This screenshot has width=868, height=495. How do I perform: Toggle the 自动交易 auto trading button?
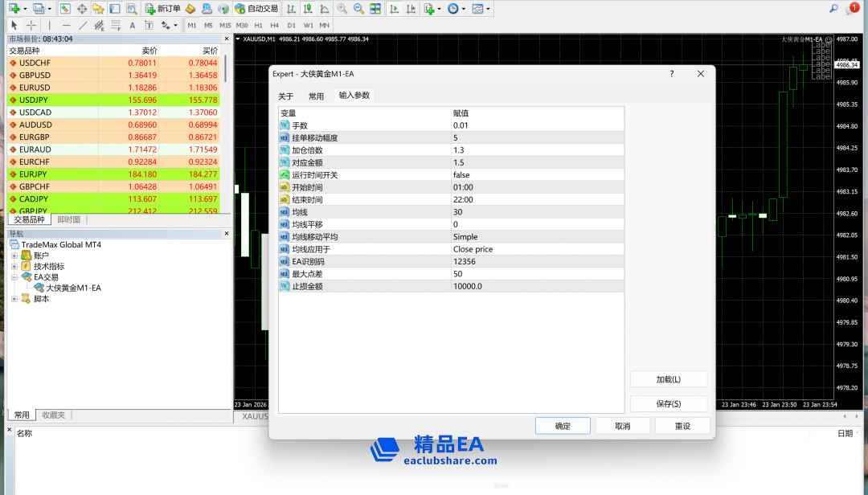click(256, 9)
